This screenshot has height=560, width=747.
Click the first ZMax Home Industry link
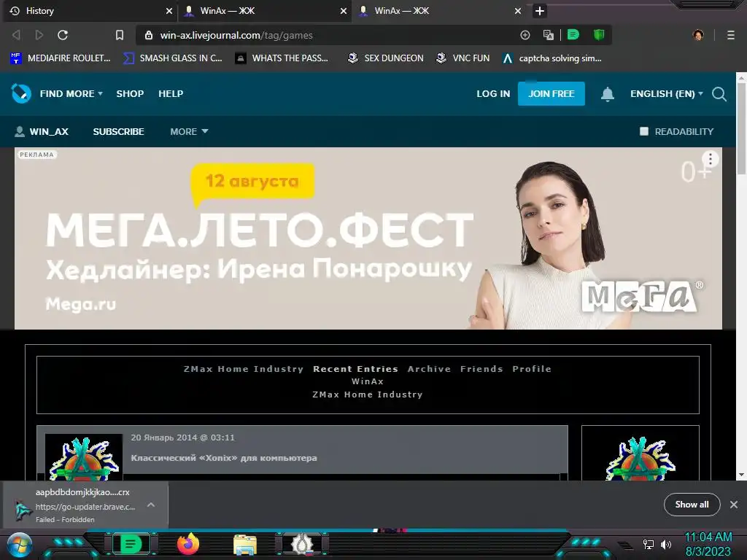click(x=244, y=369)
